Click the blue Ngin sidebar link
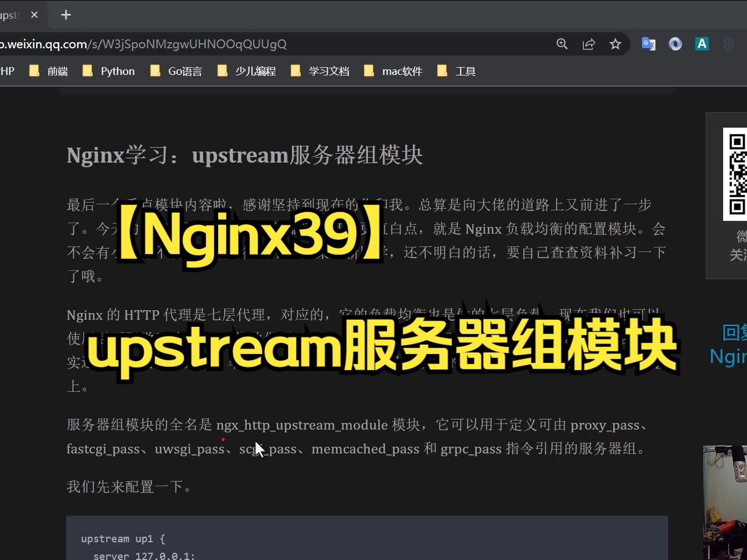747x560 pixels. 728,356
